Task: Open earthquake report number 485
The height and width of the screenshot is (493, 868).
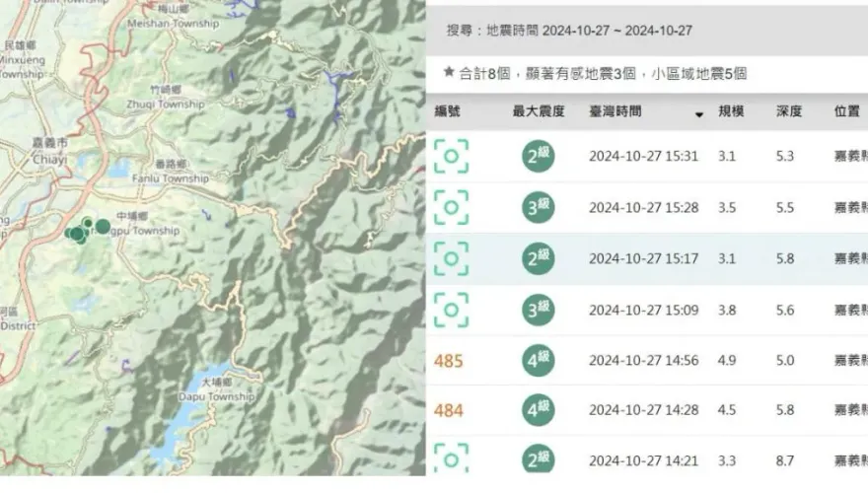Action: click(x=449, y=361)
